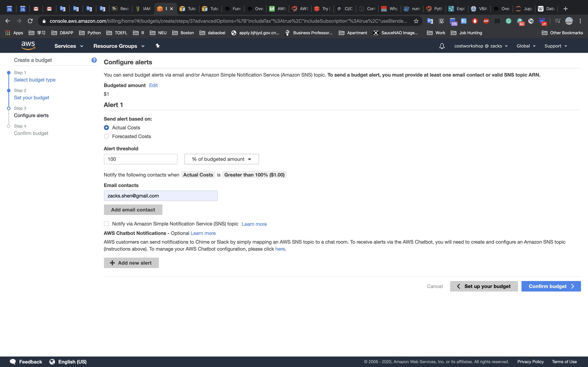The height and width of the screenshot is (367, 588).
Task: Open the Grammarly extension icon
Action: (508, 21)
